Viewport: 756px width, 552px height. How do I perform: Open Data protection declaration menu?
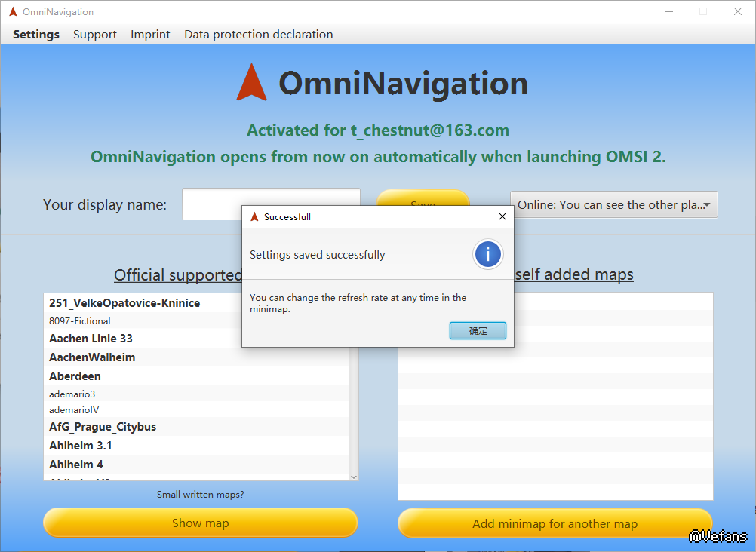coord(259,34)
